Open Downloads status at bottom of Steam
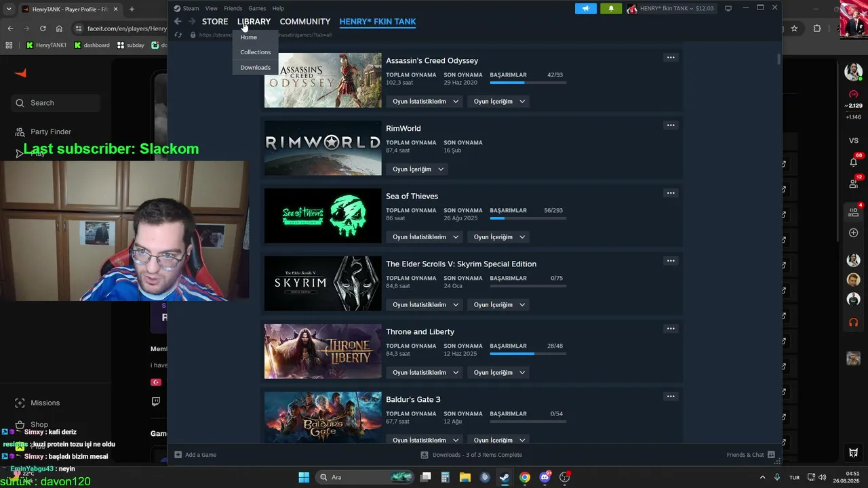Image resolution: width=868 pixels, height=488 pixels. tap(471, 455)
